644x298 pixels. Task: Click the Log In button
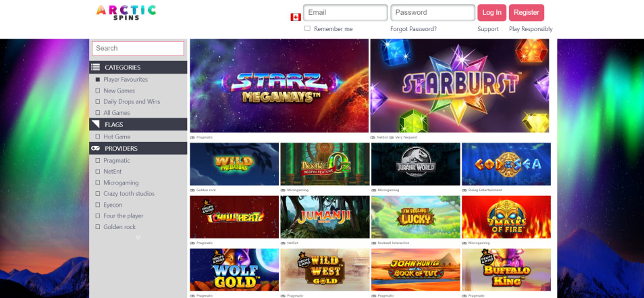[491, 13]
